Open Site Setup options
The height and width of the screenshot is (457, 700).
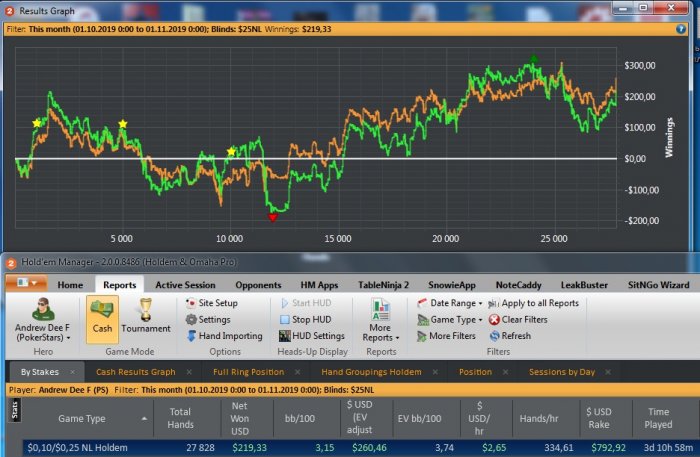pyautogui.click(x=212, y=303)
